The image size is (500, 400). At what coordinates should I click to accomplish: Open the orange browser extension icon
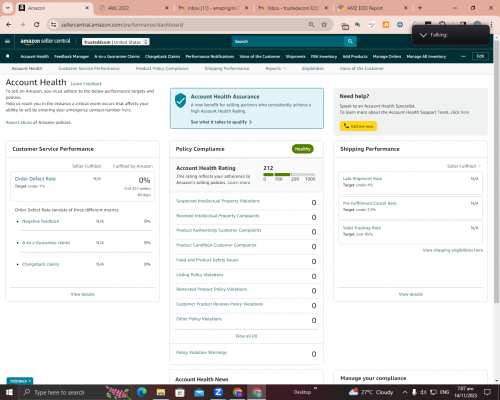tap(386, 25)
